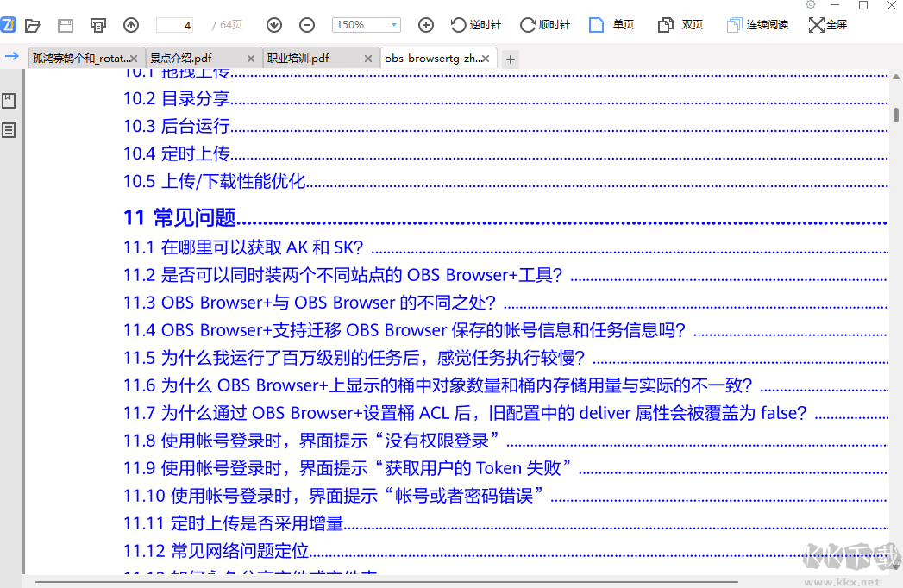Close the obs-browsertg tab

[486, 59]
